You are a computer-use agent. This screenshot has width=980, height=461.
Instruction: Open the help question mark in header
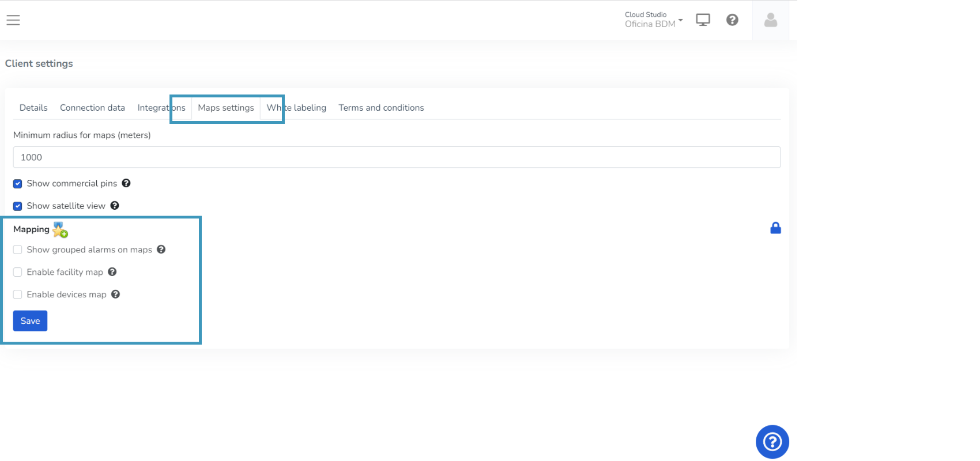732,20
